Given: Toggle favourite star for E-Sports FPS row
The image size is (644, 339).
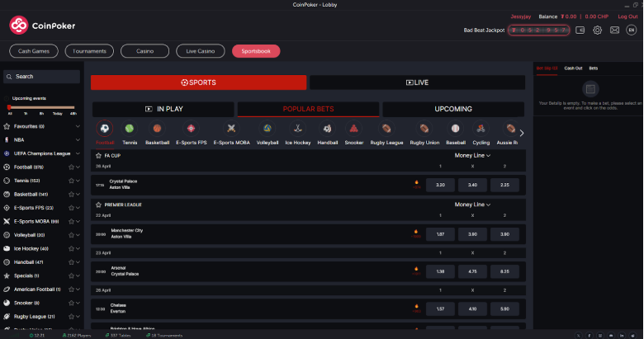Looking at the screenshot, I should pos(71,208).
